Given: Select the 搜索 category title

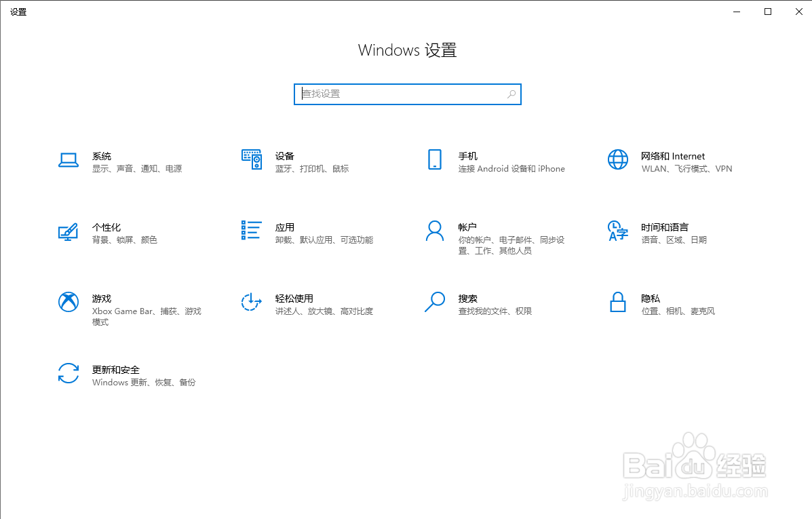Looking at the screenshot, I should point(467,299).
